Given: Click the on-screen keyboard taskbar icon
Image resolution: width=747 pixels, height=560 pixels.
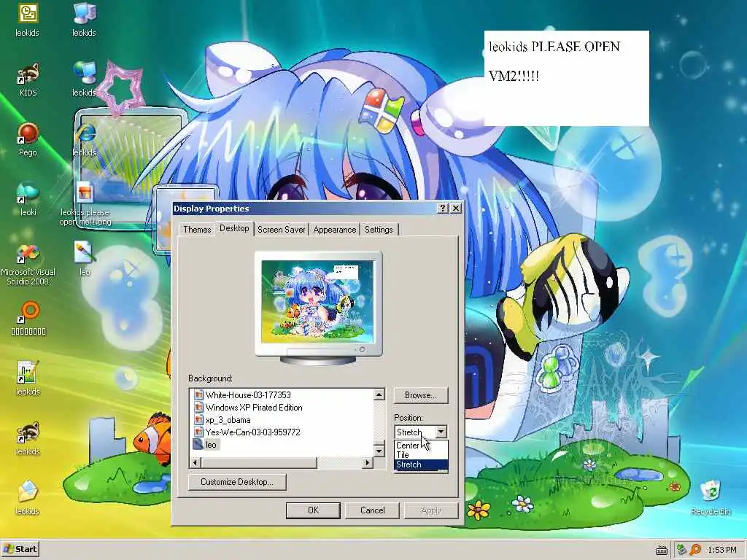Looking at the screenshot, I should tap(661, 550).
